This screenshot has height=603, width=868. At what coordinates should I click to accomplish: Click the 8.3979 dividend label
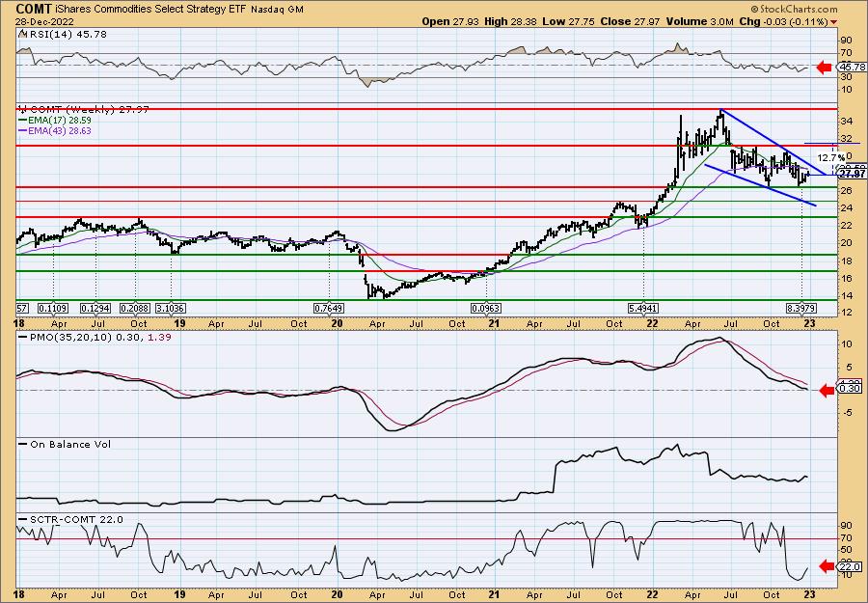tap(801, 308)
